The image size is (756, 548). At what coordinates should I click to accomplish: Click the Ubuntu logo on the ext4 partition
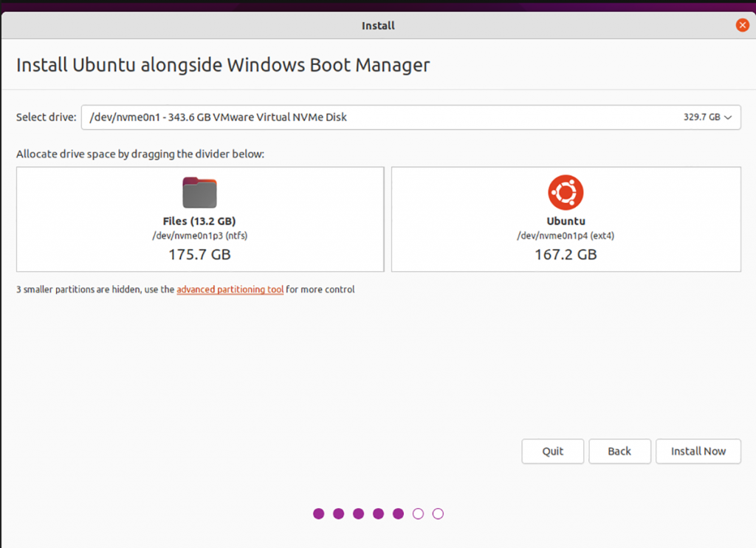click(566, 192)
